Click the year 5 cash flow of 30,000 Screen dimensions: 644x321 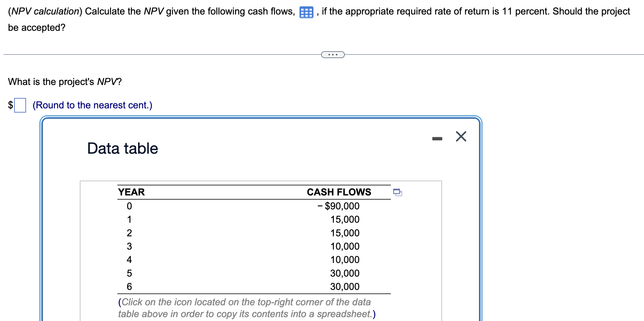click(x=345, y=273)
